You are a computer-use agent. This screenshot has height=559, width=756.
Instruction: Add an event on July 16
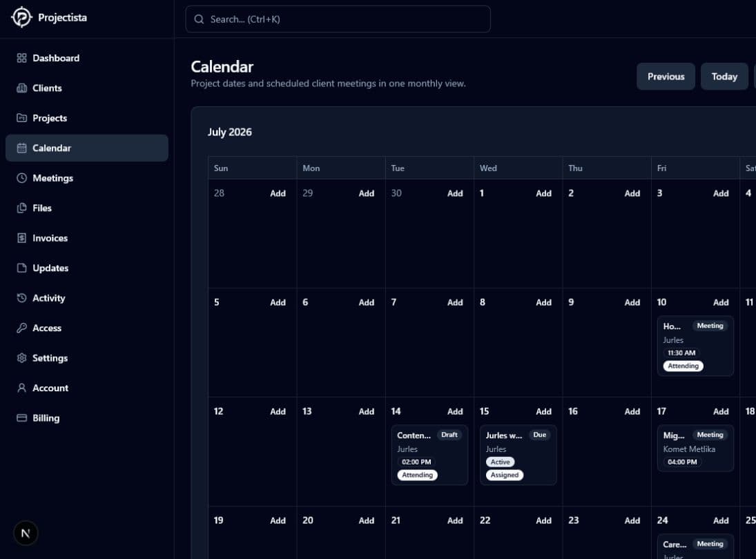click(x=632, y=411)
